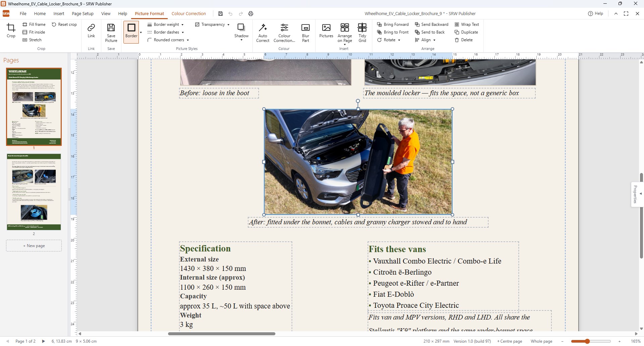The image size is (644, 346).
Task: Select the page 2 thumbnail
Action: pyautogui.click(x=34, y=192)
